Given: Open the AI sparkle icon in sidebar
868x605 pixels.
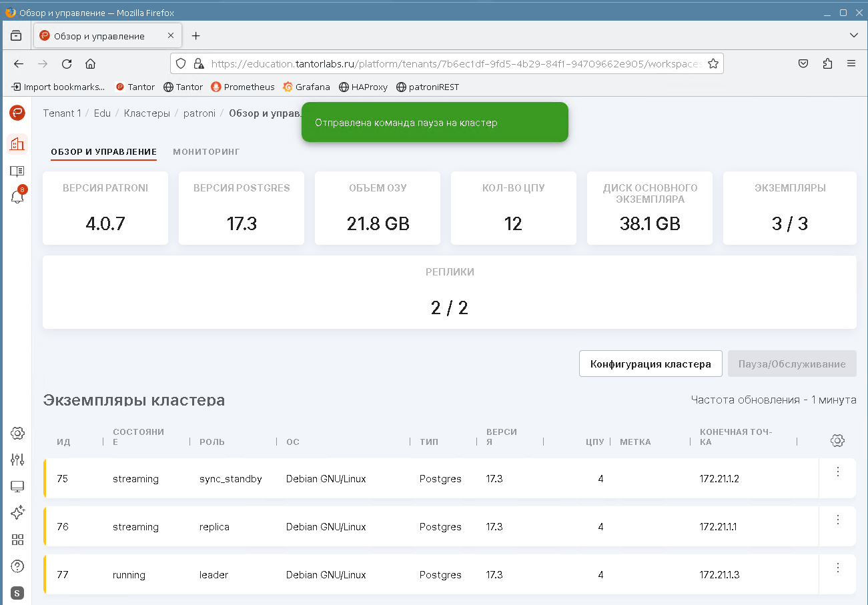Looking at the screenshot, I should pyautogui.click(x=17, y=512).
